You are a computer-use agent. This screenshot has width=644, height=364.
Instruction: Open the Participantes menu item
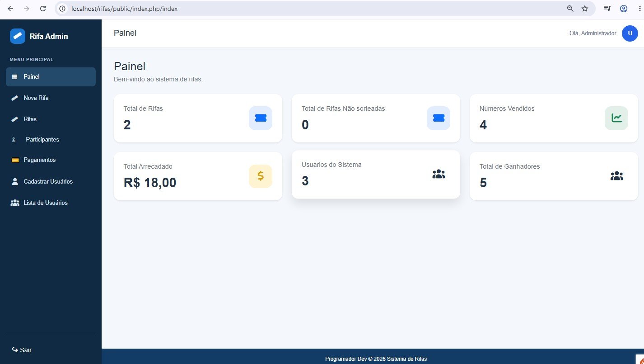(x=51, y=140)
